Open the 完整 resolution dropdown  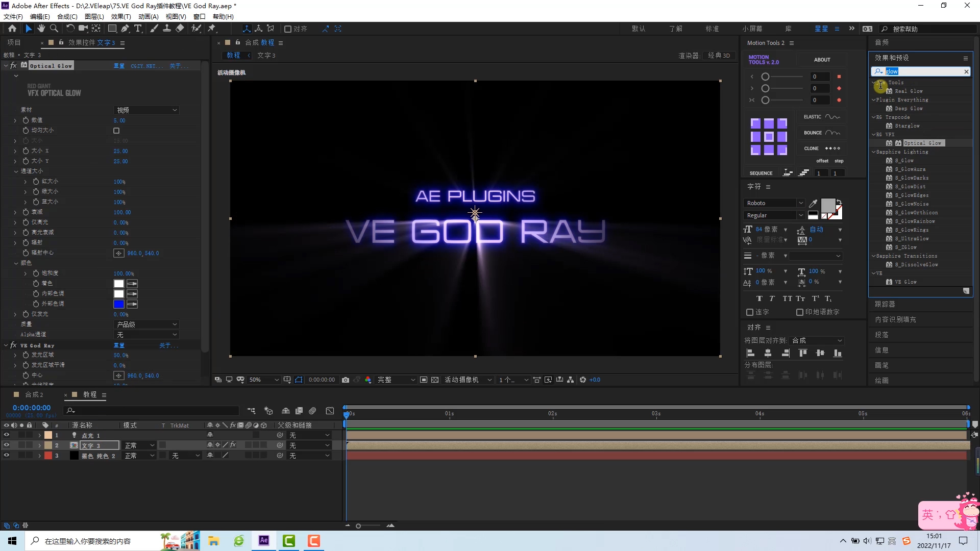396,380
